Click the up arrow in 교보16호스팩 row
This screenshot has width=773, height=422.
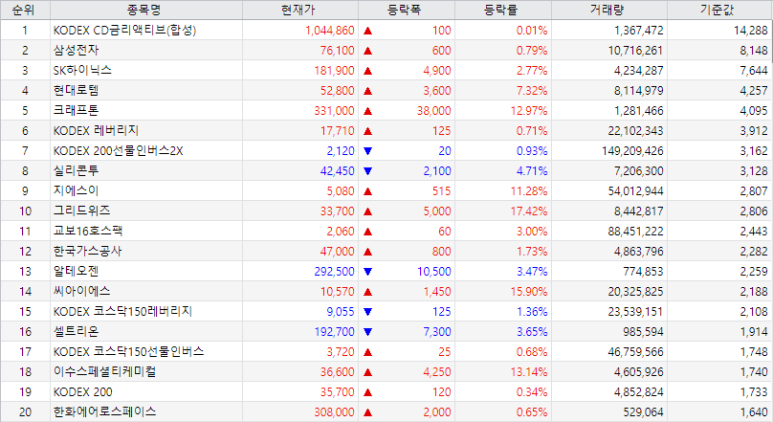pyautogui.click(x=368, y=232)
